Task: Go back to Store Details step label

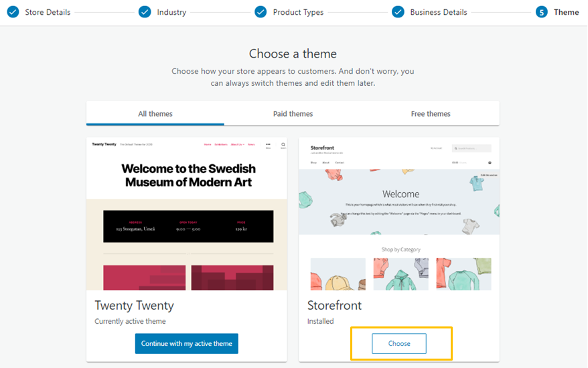Action: 48,12
